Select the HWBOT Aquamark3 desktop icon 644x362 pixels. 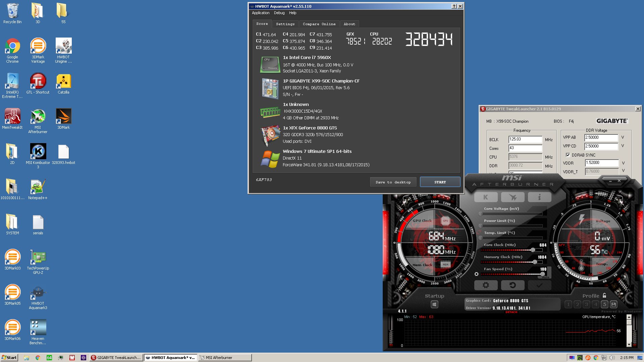[38, 297]
